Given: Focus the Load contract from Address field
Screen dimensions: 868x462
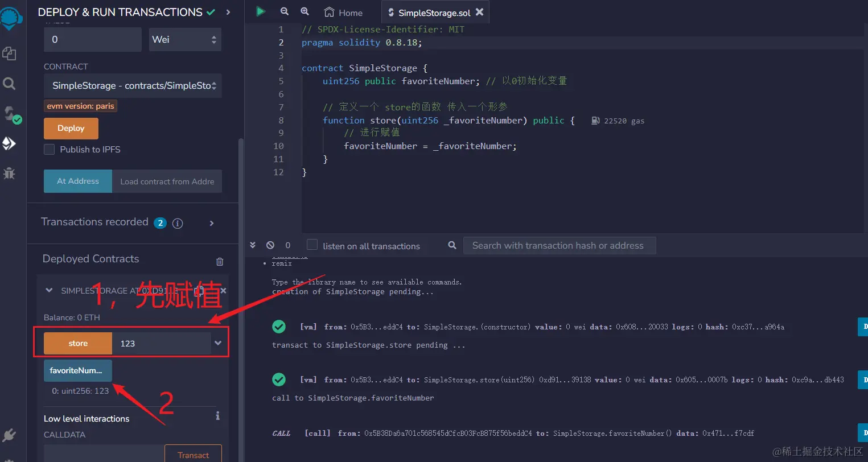Looking at the screenshot, I should click(x=167, y=181).
